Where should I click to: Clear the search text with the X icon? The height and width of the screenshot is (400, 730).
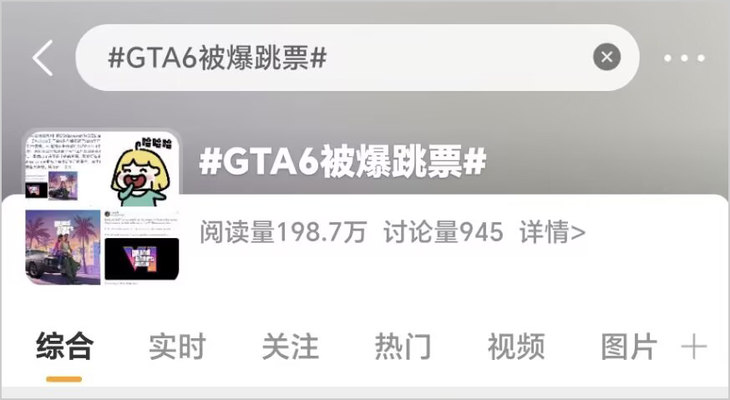click(607, 57)
